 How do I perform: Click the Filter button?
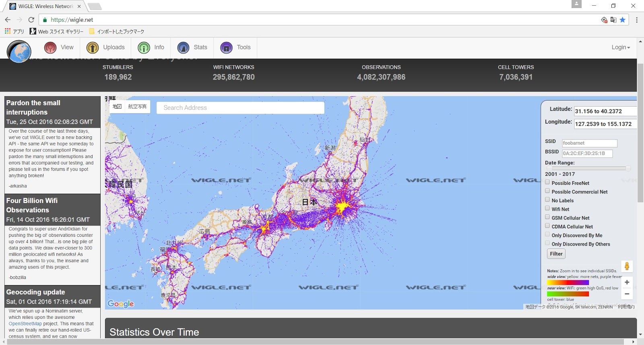[x=556, y=254]
